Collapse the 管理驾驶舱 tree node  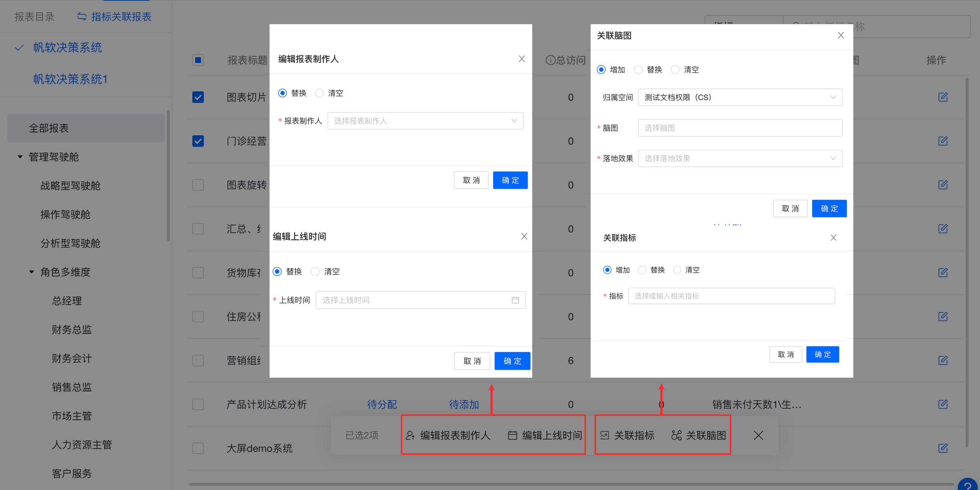pyautogui.click(x=20, y=157)
